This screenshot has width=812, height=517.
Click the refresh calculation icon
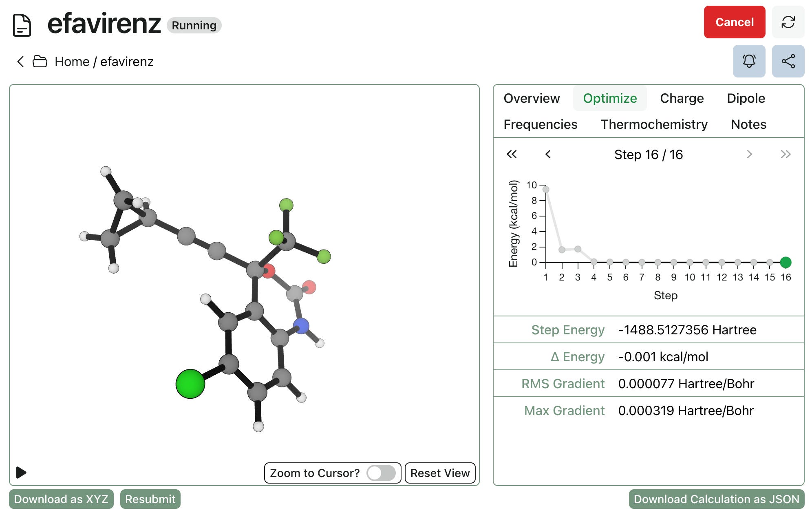pos(788,22)
